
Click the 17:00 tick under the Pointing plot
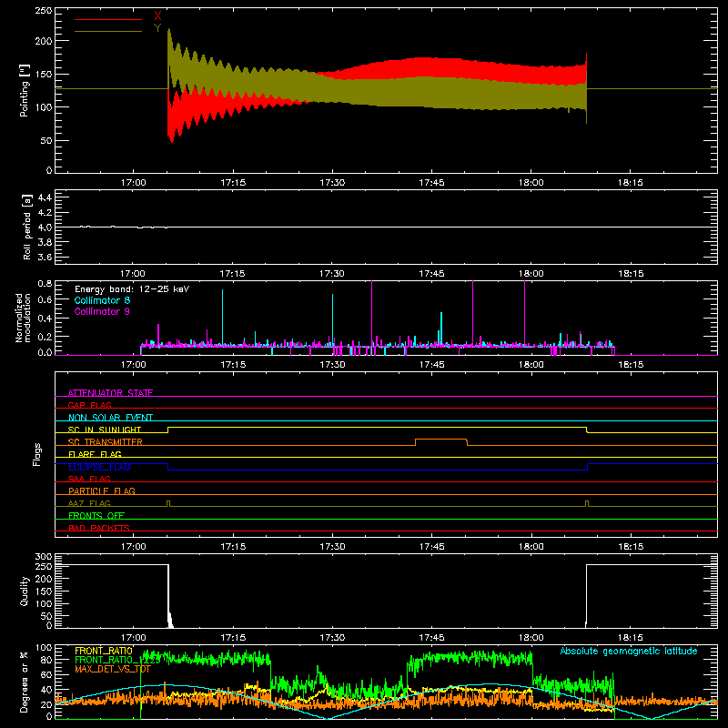tap(133, 183)
